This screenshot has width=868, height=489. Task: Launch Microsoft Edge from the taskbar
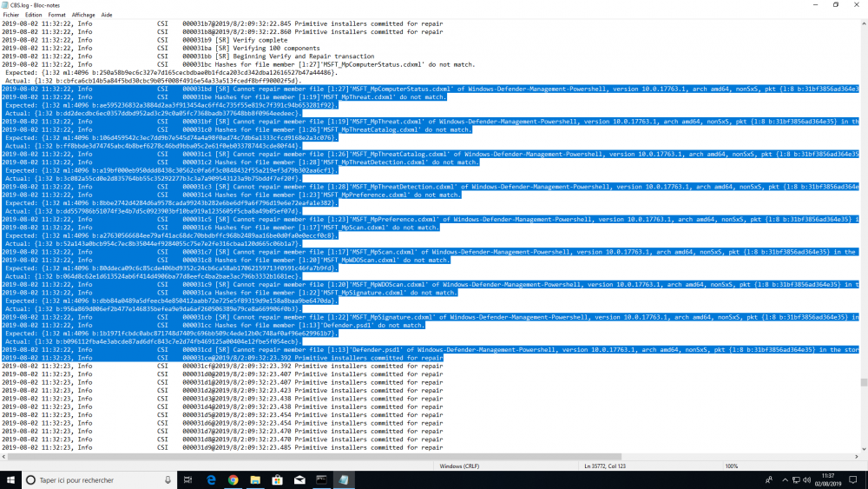211,480
